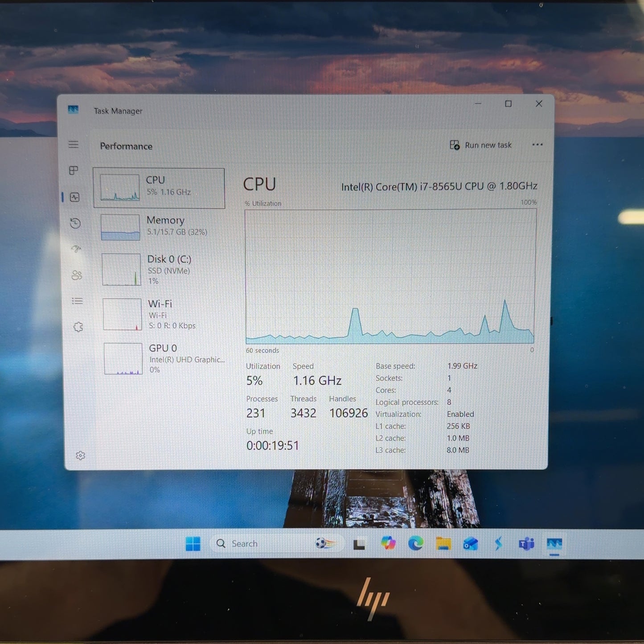Open Task Manager settings gear
The height and width of the screenshot is (644, 644).
(81, 455)
